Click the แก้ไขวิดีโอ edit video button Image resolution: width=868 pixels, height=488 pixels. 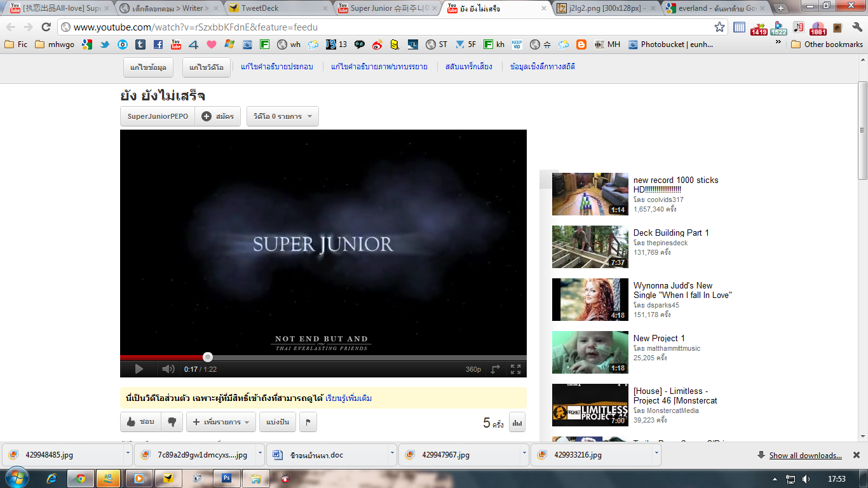coord(207,67)
